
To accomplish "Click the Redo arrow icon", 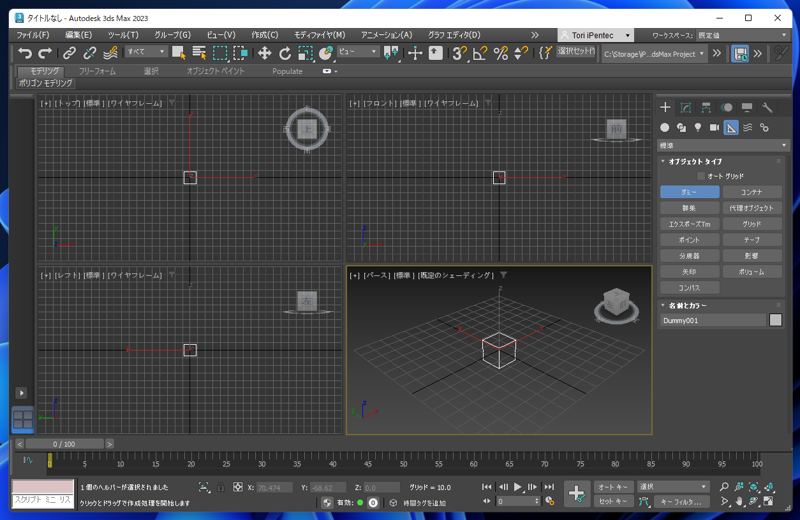I will point(45,53).
